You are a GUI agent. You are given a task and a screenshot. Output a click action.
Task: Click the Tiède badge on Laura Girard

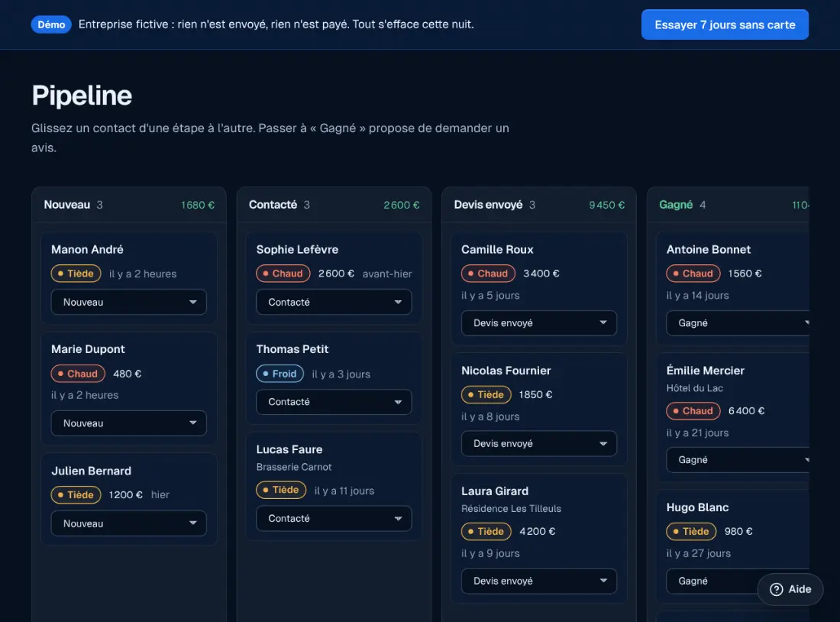486,531
